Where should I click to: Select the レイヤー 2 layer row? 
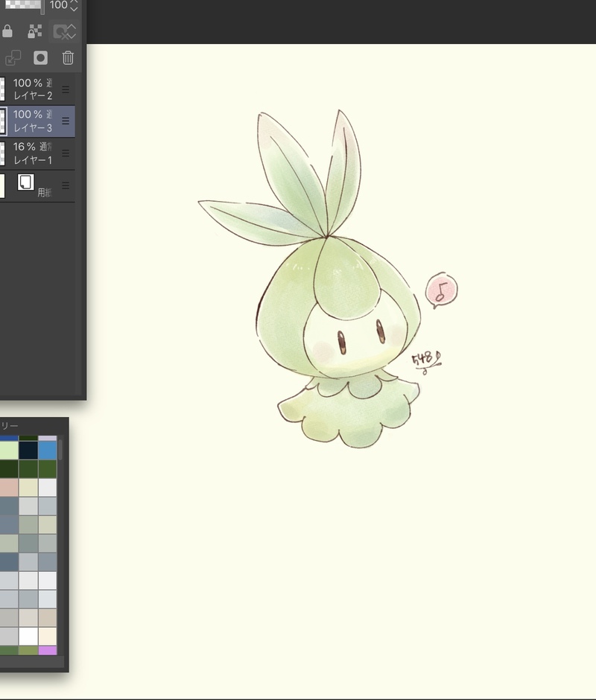point(37,89)
